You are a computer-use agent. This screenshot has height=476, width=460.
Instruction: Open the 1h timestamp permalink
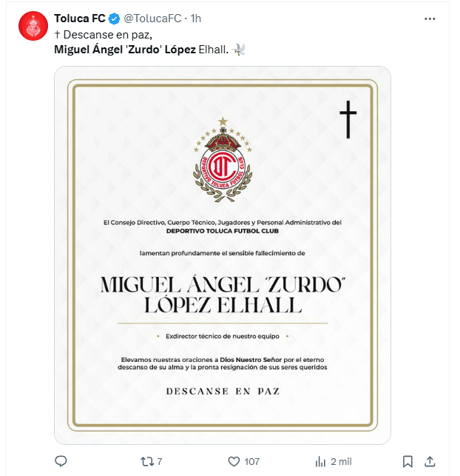pyautogui.click(x=196, y=19)
